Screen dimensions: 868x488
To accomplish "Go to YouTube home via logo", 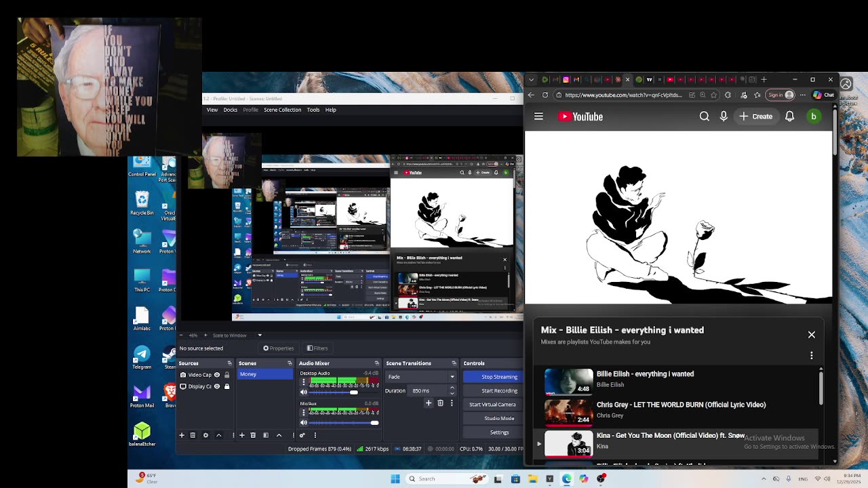I will [580, 117].
